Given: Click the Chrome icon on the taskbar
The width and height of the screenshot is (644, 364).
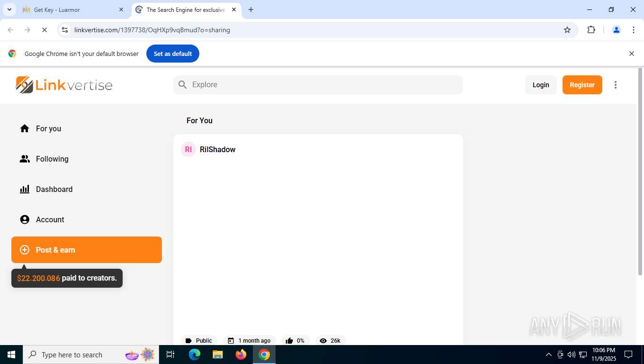Looking at the screenshot, I should click(264, 355).
